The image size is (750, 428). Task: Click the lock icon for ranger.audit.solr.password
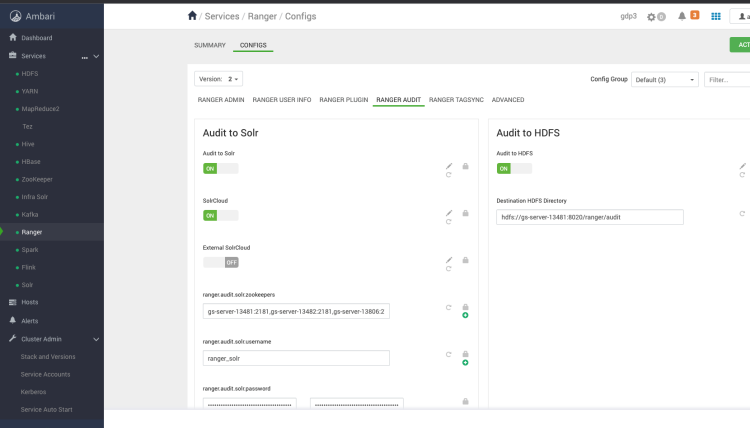click(465, 401)
